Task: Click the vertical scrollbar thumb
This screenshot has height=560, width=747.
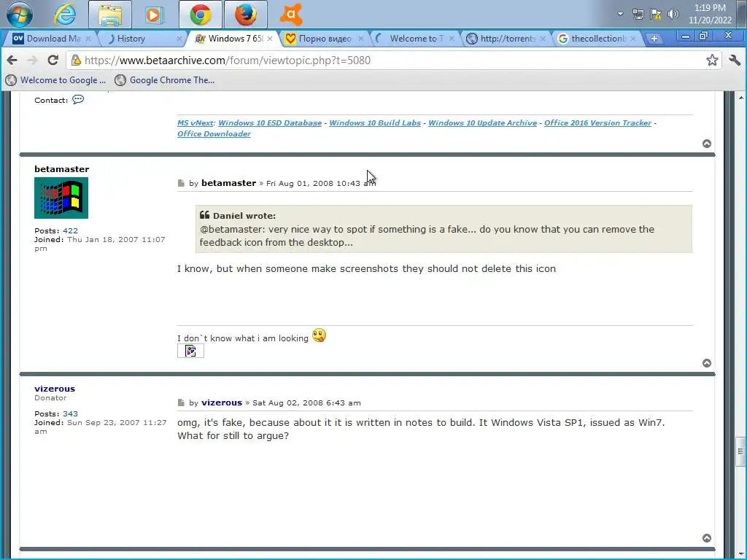Action: pyautogui.click(x=741, y=451)
